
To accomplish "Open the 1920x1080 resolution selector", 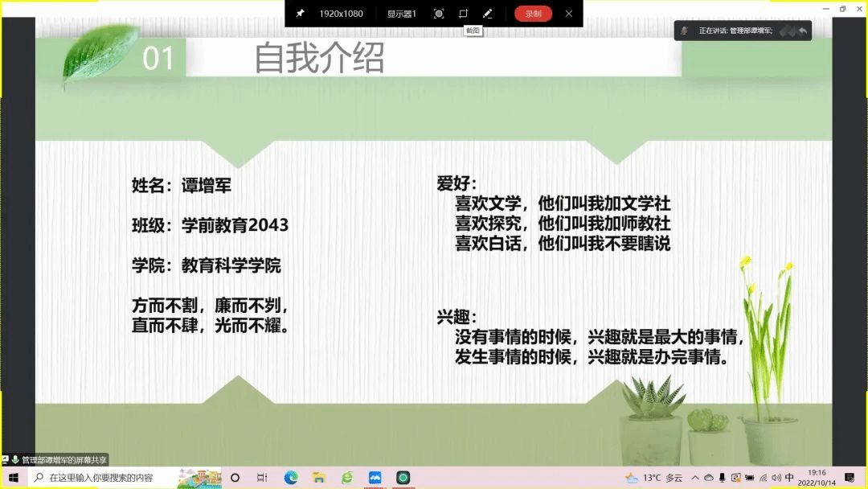I will pos(341,14).
